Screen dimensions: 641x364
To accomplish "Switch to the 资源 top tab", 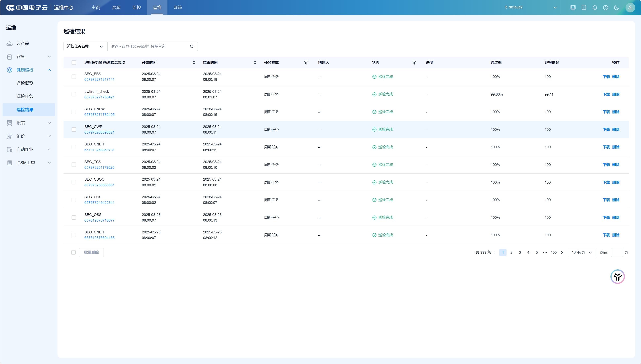I will tap(116, 7).
